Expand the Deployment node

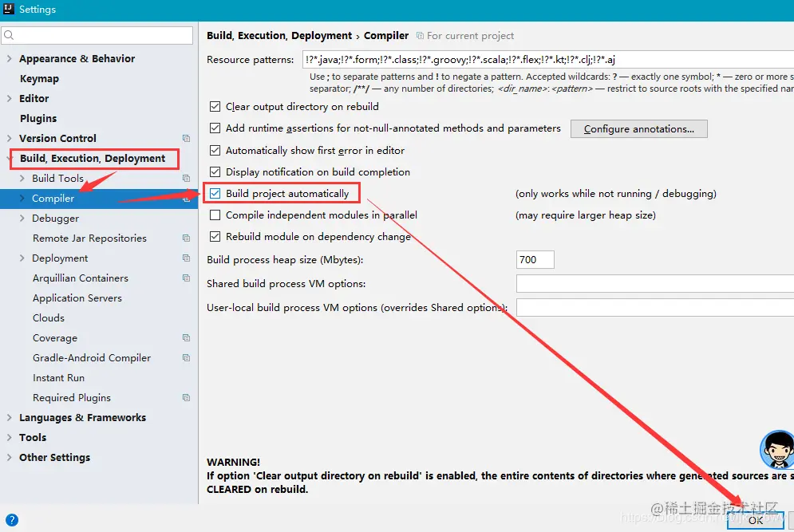(x=22, y=258)
